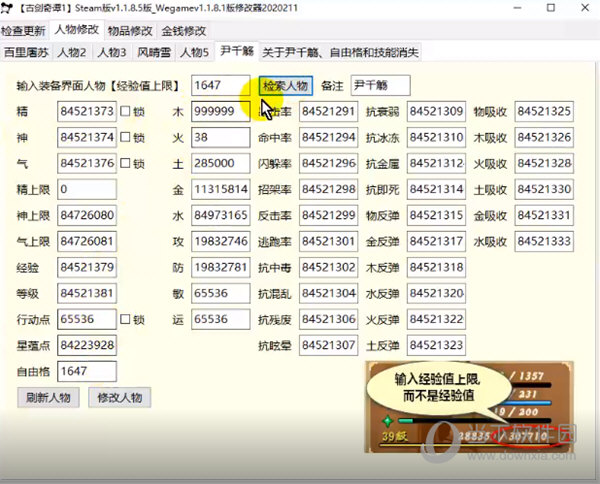Click the 反击率 value field
Image resolution: width=600 pixels, height=484 pixels.
329,215
